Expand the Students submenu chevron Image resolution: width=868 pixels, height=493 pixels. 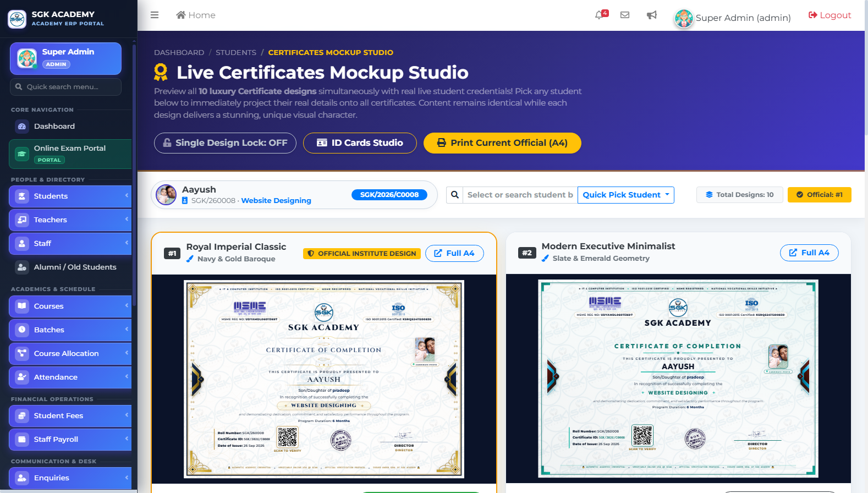point(127,195)
